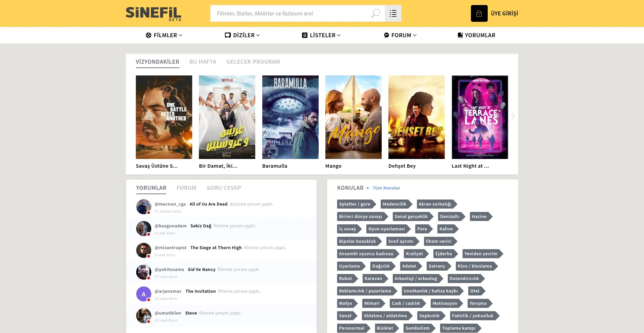This screenshot has width=644, height=333.
Task: Click the next arrow in movie carousel
Action: [513, 116]
